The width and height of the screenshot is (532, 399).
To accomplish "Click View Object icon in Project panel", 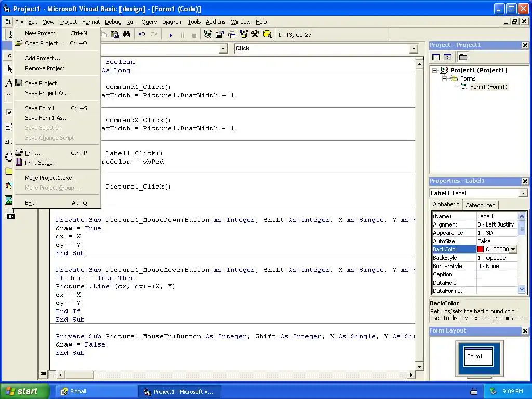I will point(447,57).
